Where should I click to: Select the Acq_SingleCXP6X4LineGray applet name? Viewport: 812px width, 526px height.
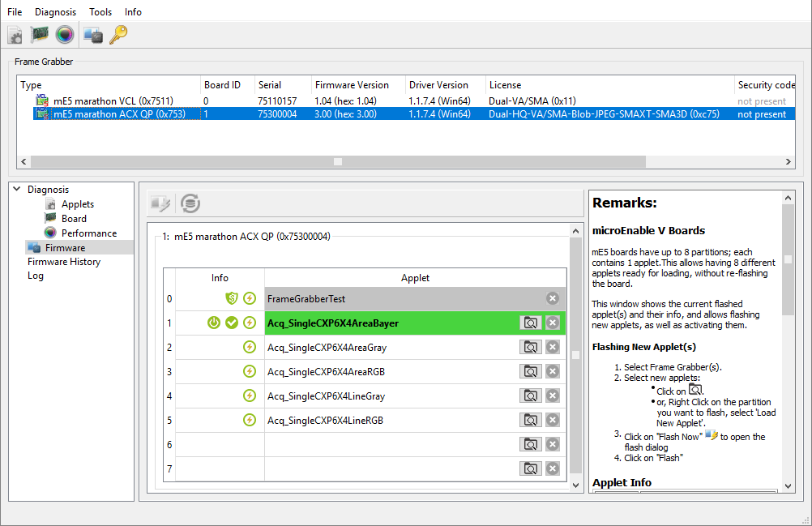[x=327, y=396]
